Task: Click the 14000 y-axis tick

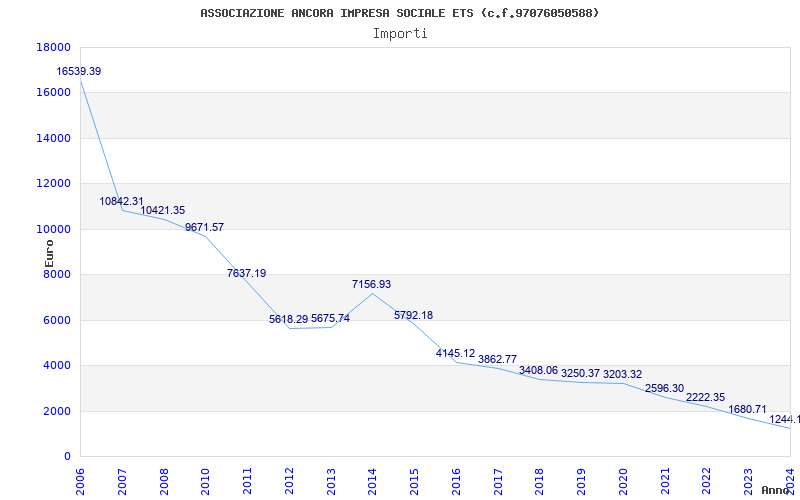Action: coord(53,138)
